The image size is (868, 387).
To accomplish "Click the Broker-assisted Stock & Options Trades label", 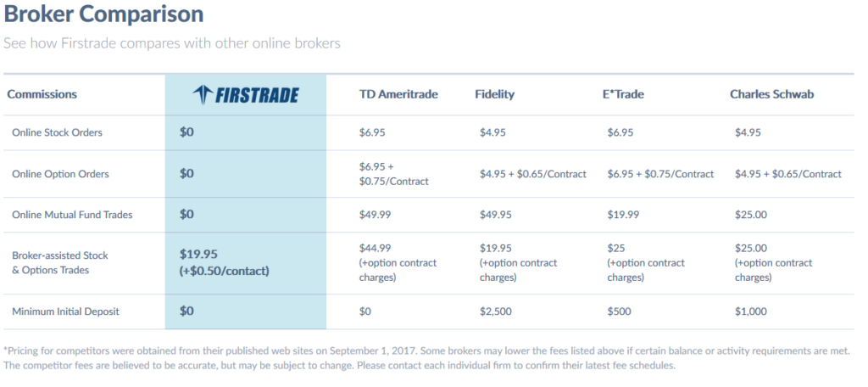I will coord(60,262).
